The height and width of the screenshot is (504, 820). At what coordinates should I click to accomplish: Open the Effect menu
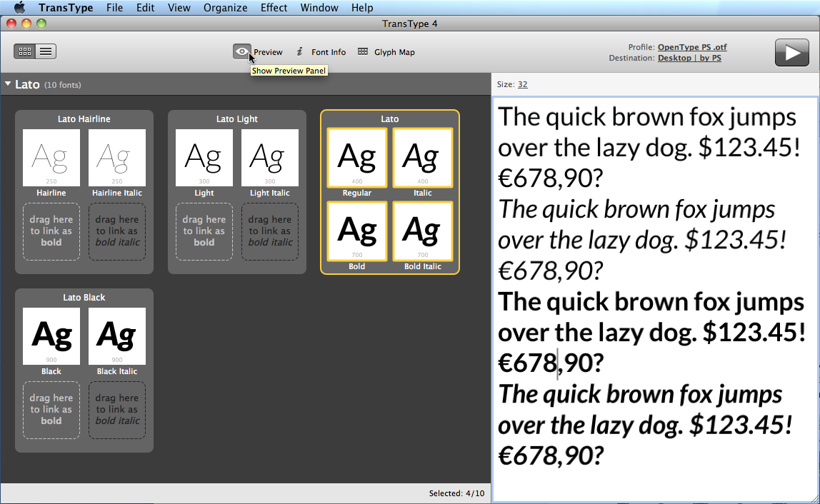[x=274, y=8]
